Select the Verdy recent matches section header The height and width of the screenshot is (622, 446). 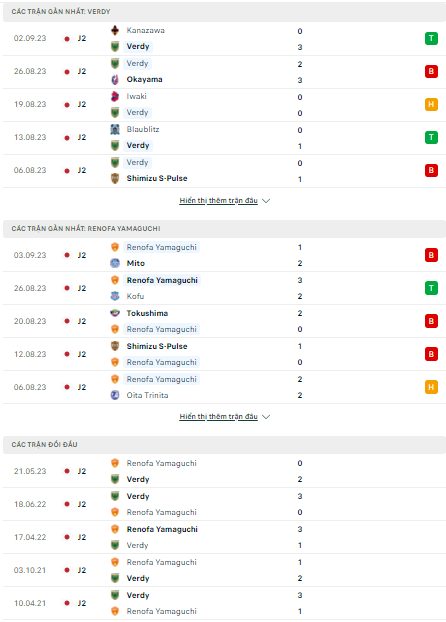coord(224,12)
